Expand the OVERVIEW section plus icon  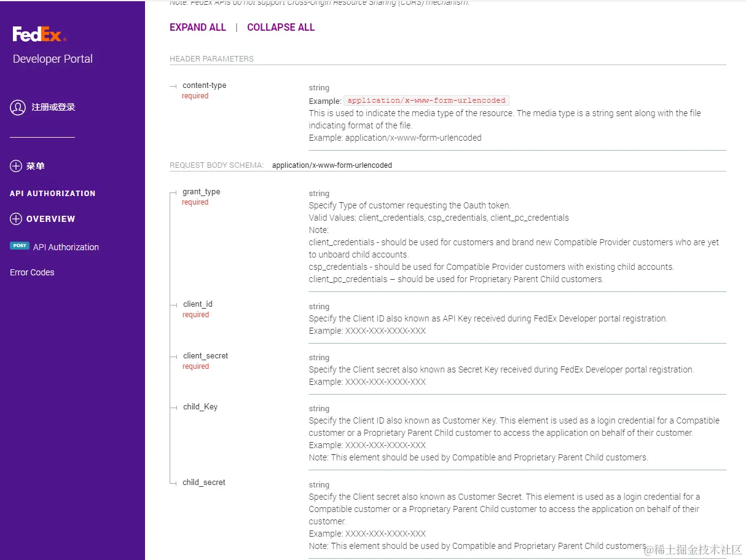point(16,219)
